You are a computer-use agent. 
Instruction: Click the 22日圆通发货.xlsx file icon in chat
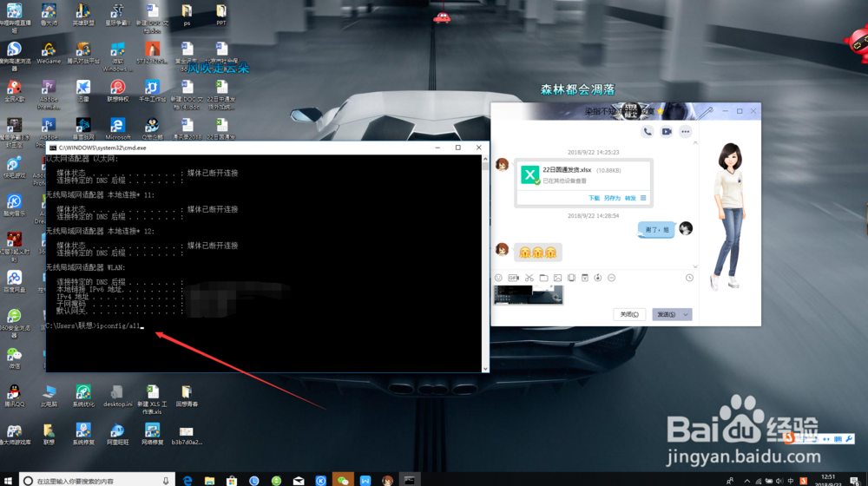529,175
